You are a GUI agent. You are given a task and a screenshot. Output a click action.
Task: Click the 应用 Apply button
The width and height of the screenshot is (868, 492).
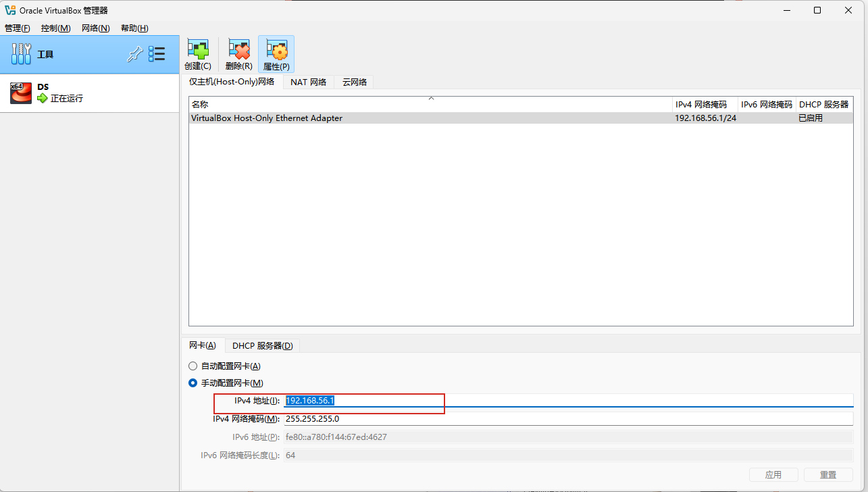pyautogui.click(x=773, y=475)
